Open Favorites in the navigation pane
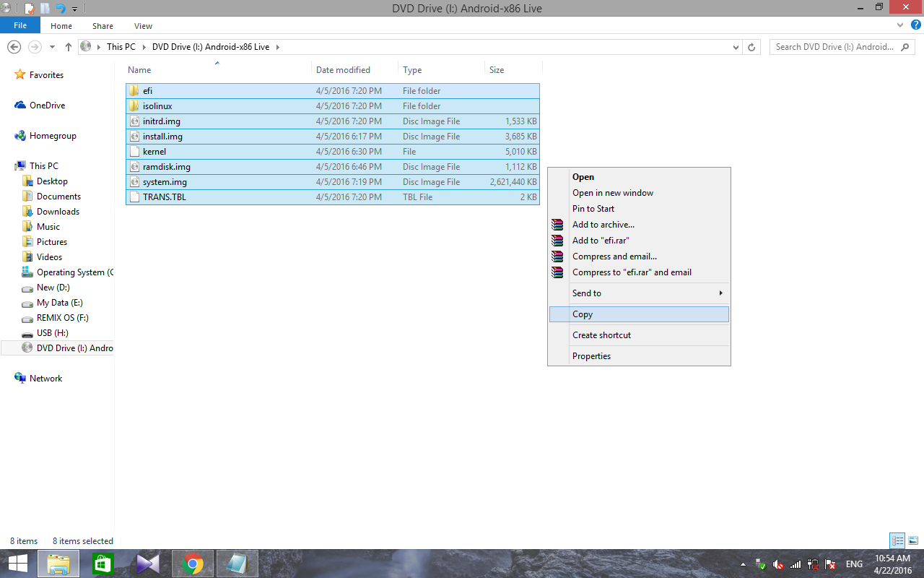924x578 pixels. pyautogui.click(x=46, y=75)
